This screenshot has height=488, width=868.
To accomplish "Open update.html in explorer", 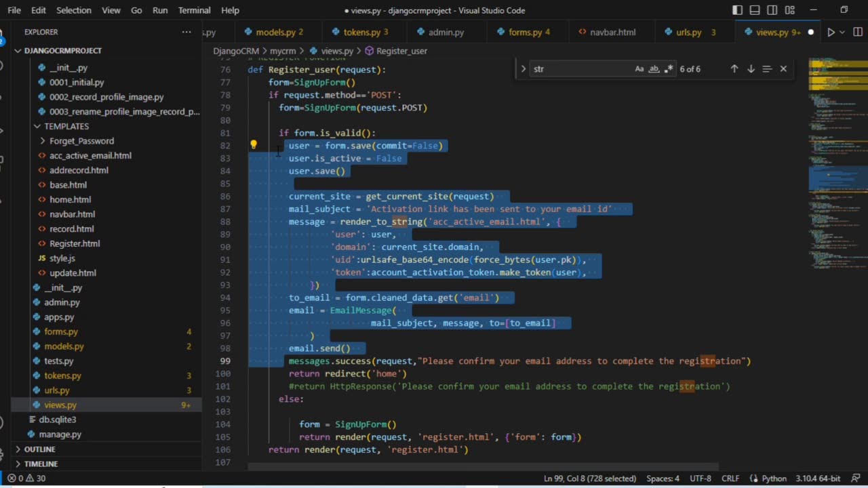I will click(x=73, y=272).
